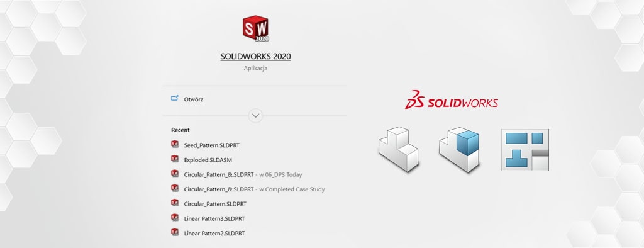Select the Assembly icon with blue cube
This screenshot has height=248, width=644.
click(x=459, y=149)
